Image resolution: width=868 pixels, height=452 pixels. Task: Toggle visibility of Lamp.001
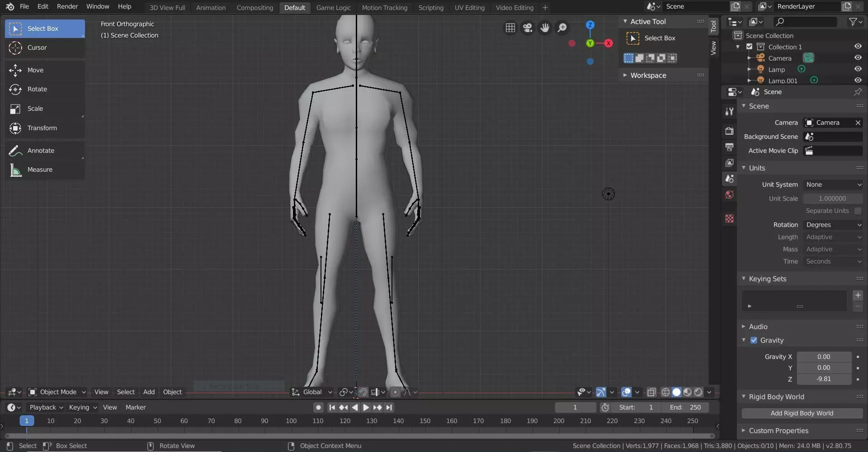858,80
